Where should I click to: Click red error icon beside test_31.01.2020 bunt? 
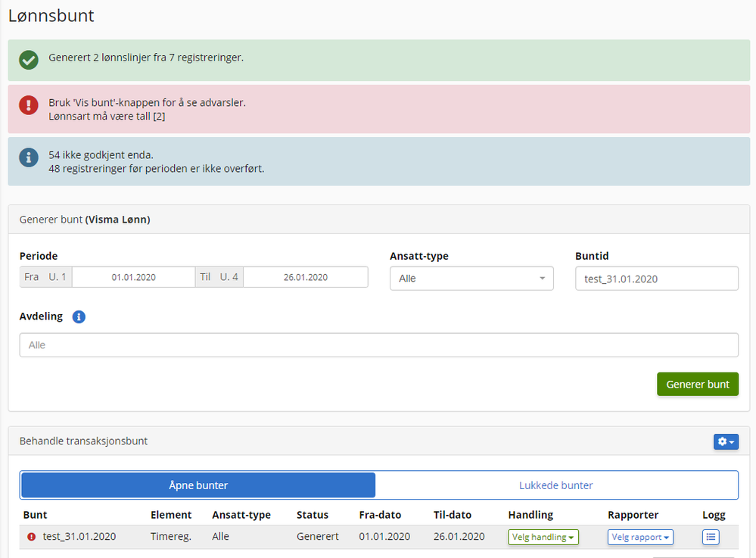pyautogui.click(x=31, y=537)
